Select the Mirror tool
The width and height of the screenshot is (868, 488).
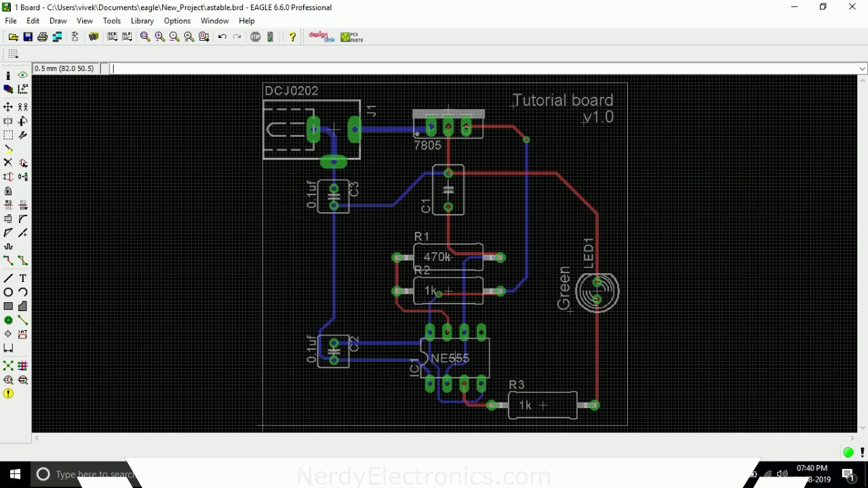[8, 121]
